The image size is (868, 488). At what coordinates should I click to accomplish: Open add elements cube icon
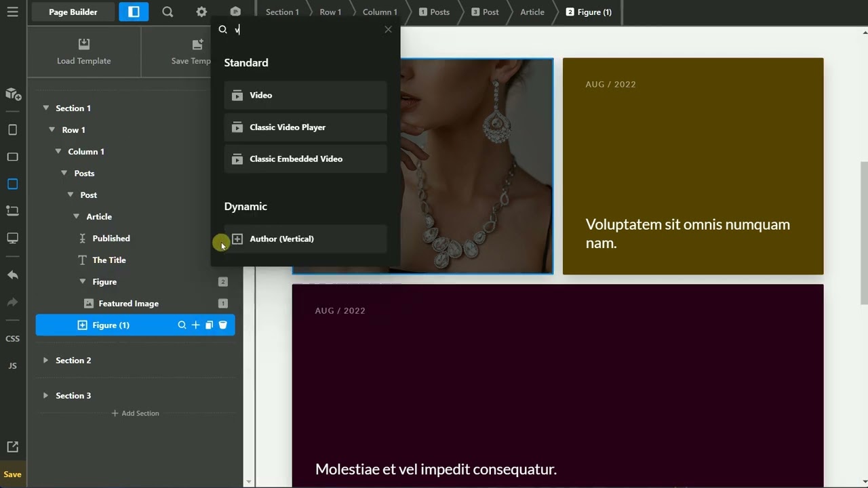(x=12, y=94)
